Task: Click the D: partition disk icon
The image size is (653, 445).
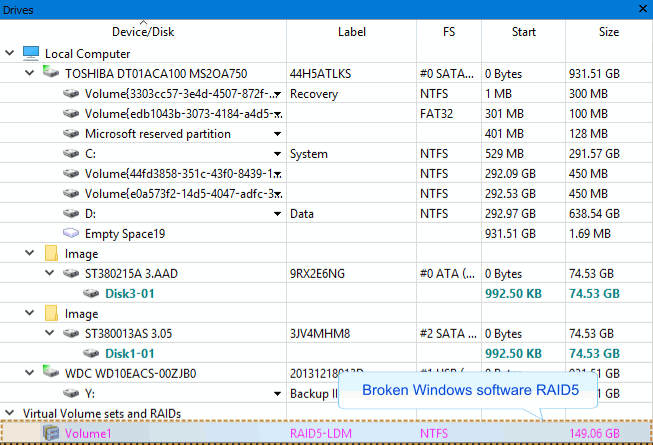Action: pos(71,214)
